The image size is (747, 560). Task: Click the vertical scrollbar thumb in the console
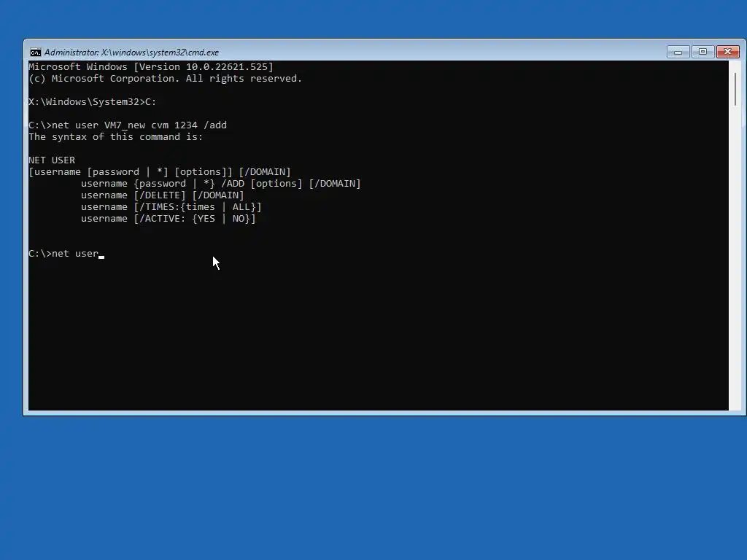(x=735, y=89)
